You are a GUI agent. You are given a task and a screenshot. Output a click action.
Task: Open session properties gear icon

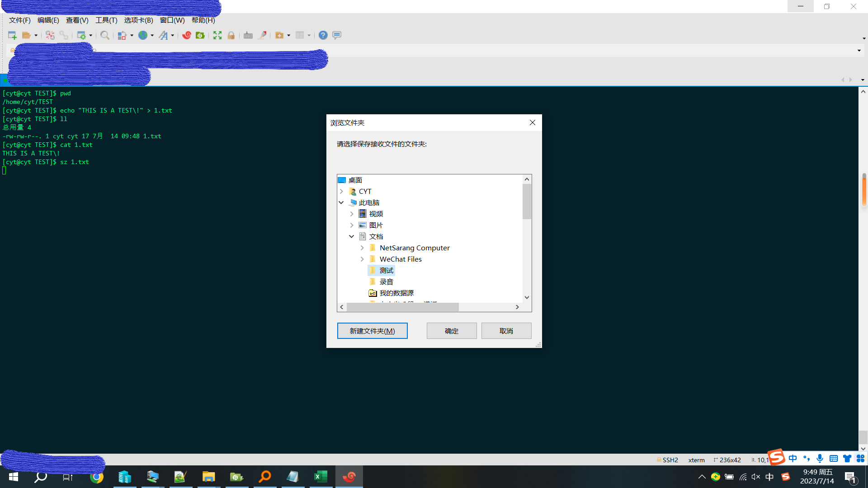tap(81, 35)
